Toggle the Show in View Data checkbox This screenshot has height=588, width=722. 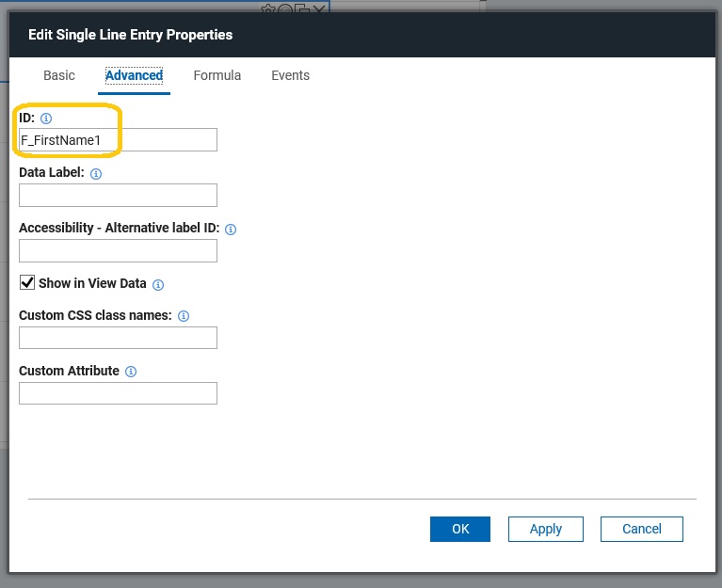(27, 282)
